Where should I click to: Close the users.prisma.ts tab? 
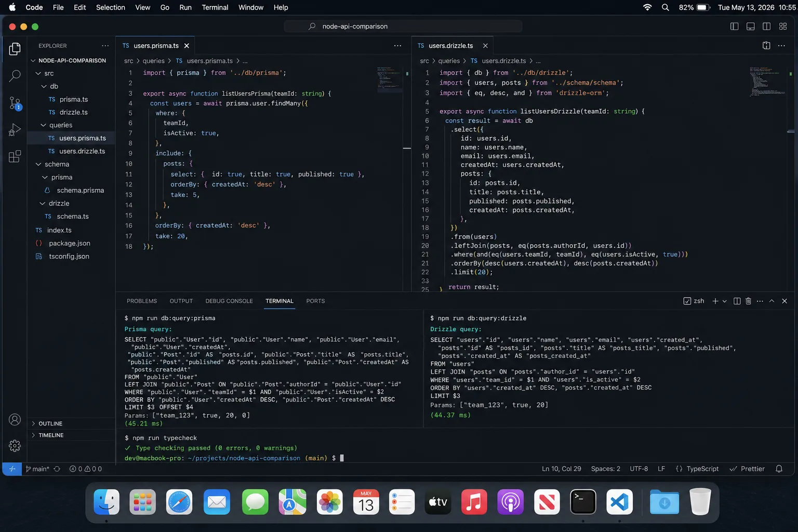[187, 46]
